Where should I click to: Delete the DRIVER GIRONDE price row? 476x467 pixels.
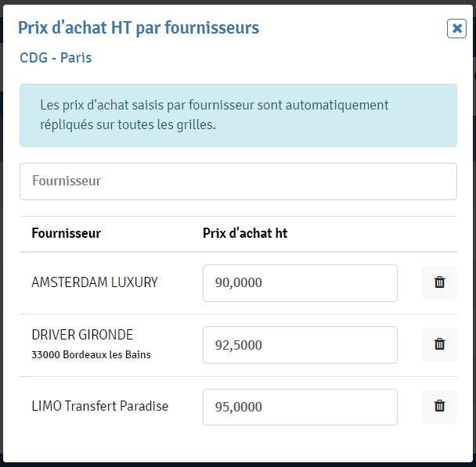[x=439, y=344]
